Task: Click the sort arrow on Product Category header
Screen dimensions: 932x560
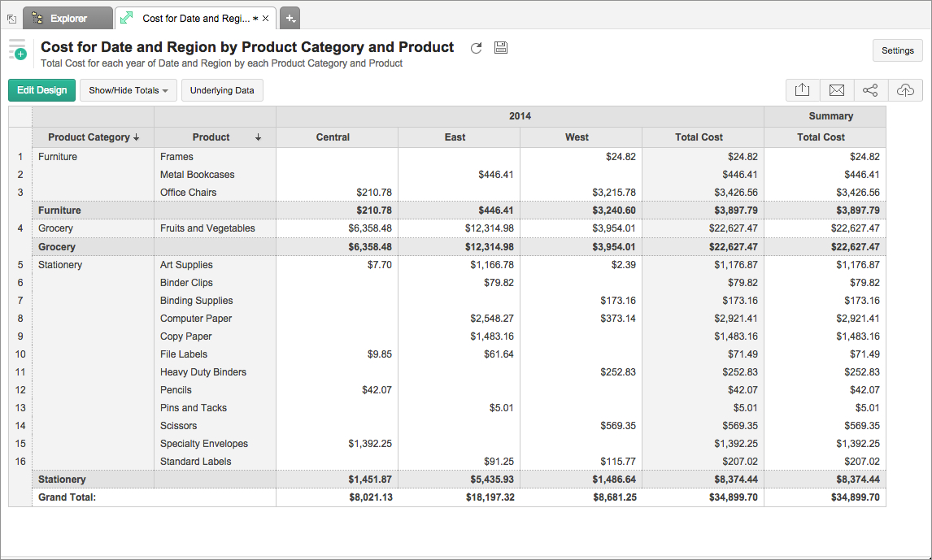Action: pyautogui.click(x=137, y=137)
